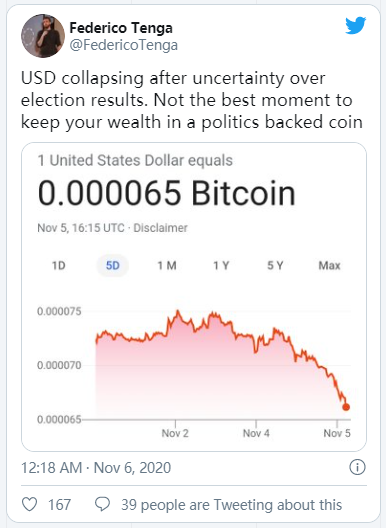The height and width of the screenshot is (528, 386).
Task: Like the tweet with heart icon
Action: pyautogui.click(x=29, y=504)
